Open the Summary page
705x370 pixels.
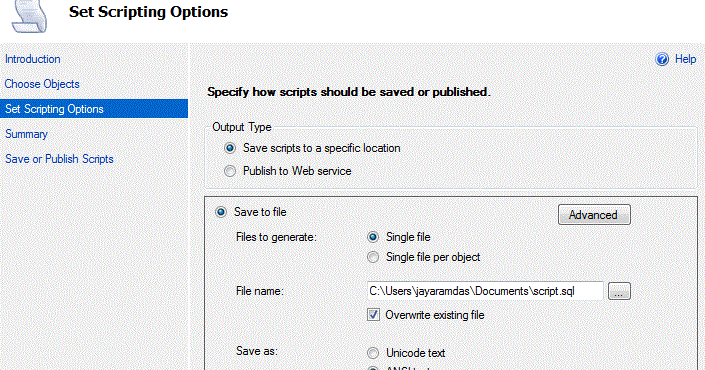pyautogui.click(x=26, y=134)
